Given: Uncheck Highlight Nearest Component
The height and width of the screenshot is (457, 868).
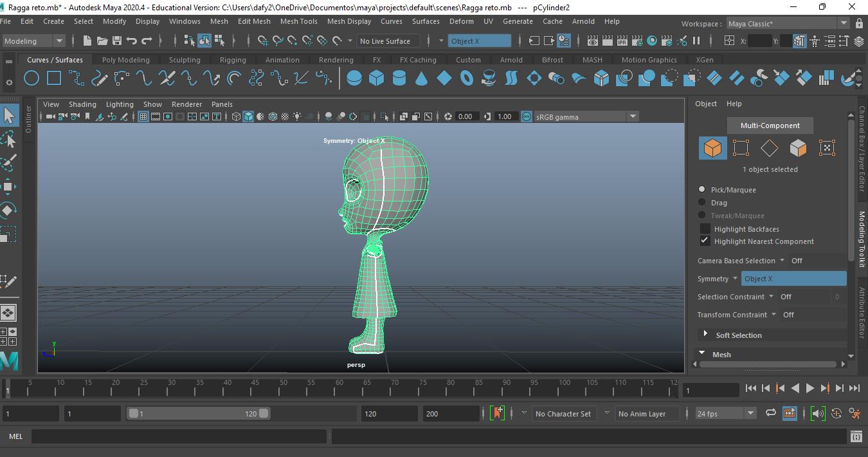Looking at the screenshot, I should (705, 241).
